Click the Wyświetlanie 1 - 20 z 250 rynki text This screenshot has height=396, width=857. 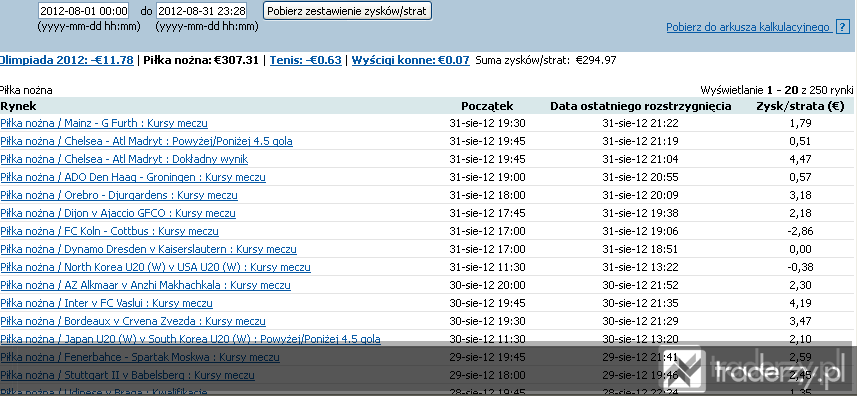click(777, 90)
